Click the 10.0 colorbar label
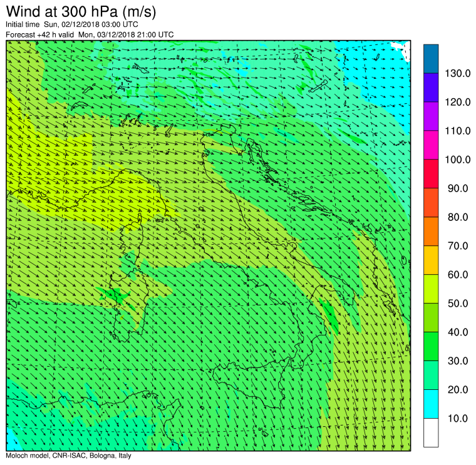 [x=458, y=418]
